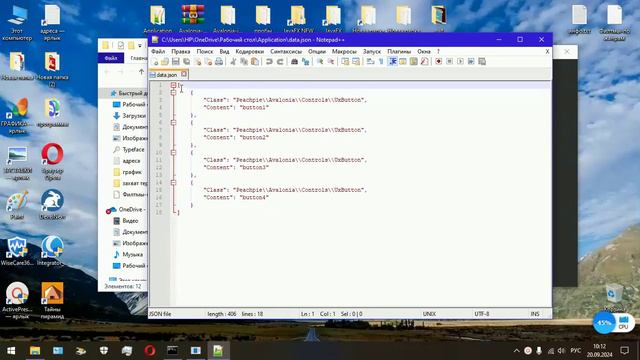The width and height of the screenshot is (640, 360).
Task: Toggle word wrap in toolbar
Action: [x=371, y=62]
